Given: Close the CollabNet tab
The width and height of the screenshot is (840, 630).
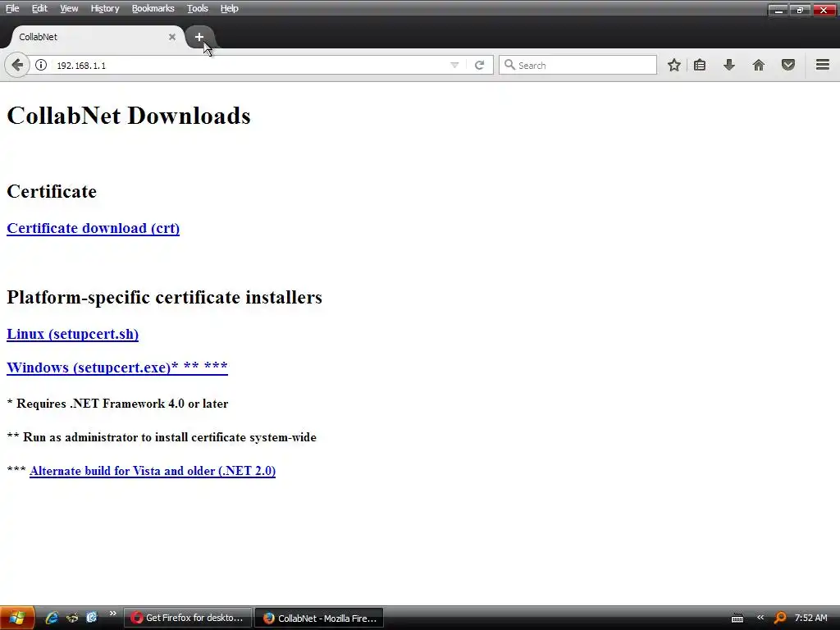Looking at the screenshot, I should 172,37.
